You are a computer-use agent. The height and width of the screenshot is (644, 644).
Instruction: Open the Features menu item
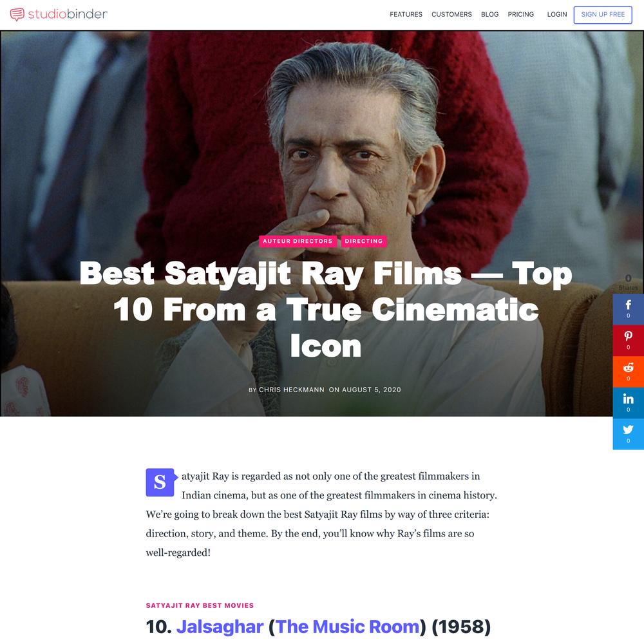(x=406, y=14)
